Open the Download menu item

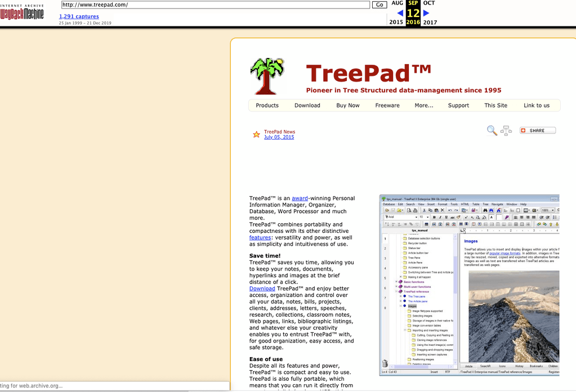pos(307,105)
